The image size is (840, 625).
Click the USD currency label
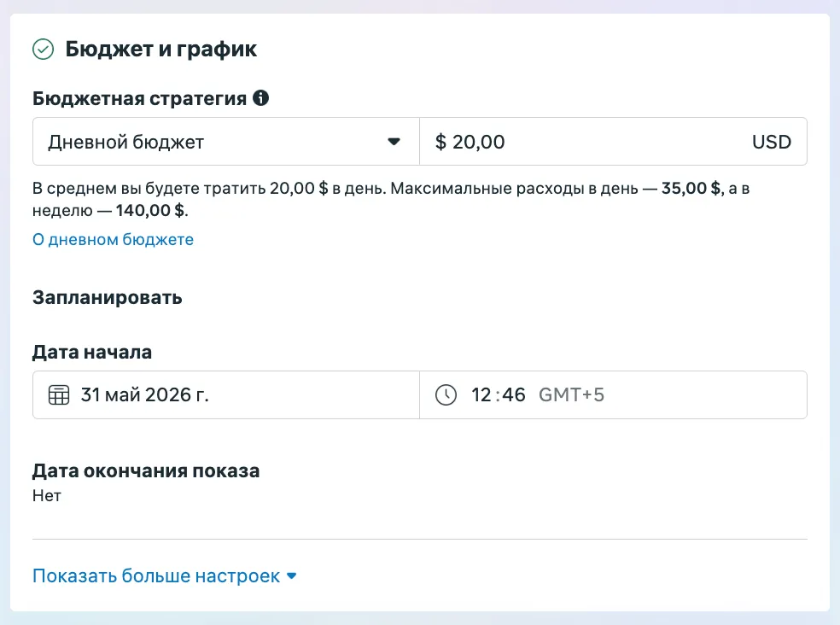pyautogui.click(x=772, y=142)
